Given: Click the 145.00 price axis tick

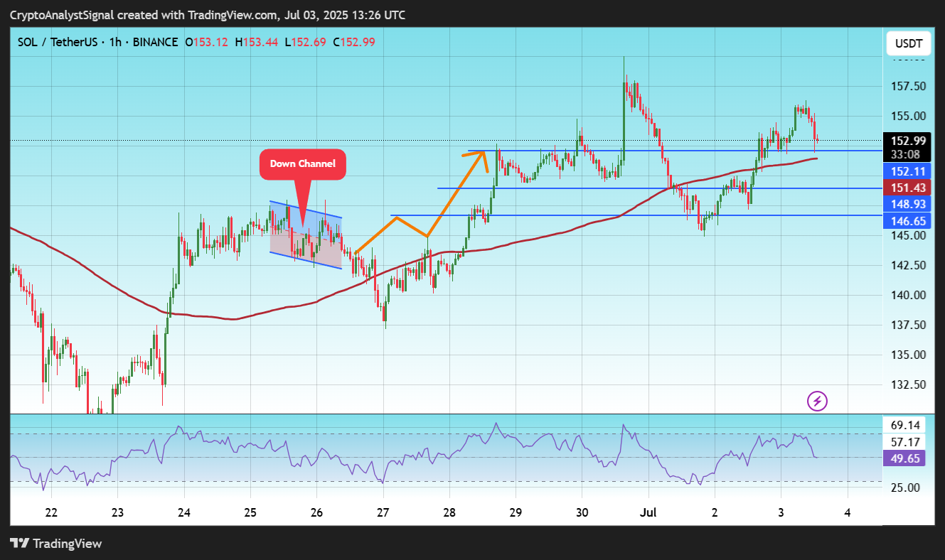Looking at the screenshot, I should coord(909,235).
